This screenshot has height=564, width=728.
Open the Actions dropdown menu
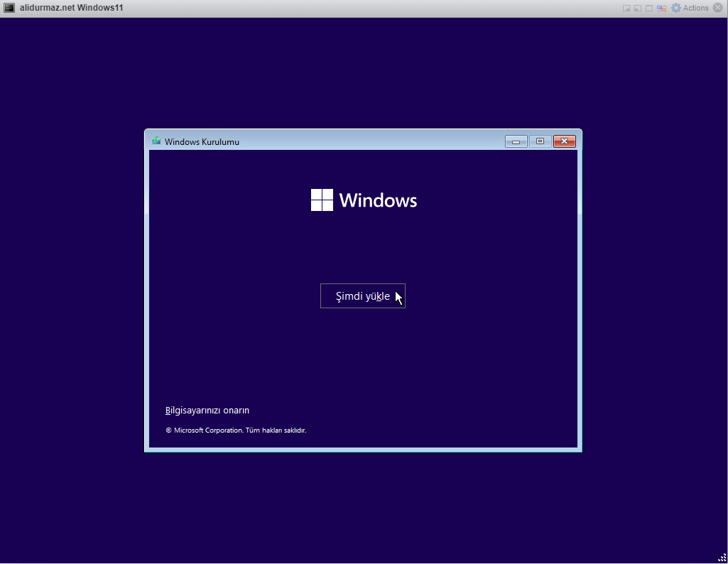click(695, 9)
